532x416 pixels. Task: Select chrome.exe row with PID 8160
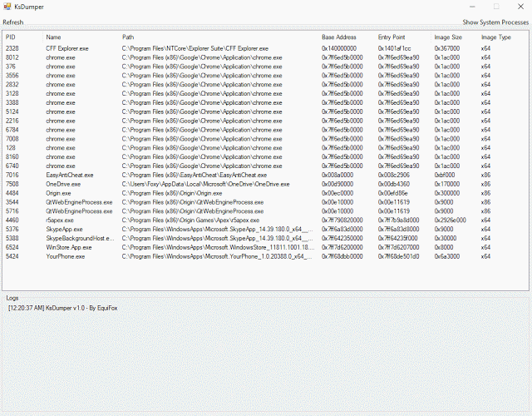pyautogui.click(x=265, y=157)
